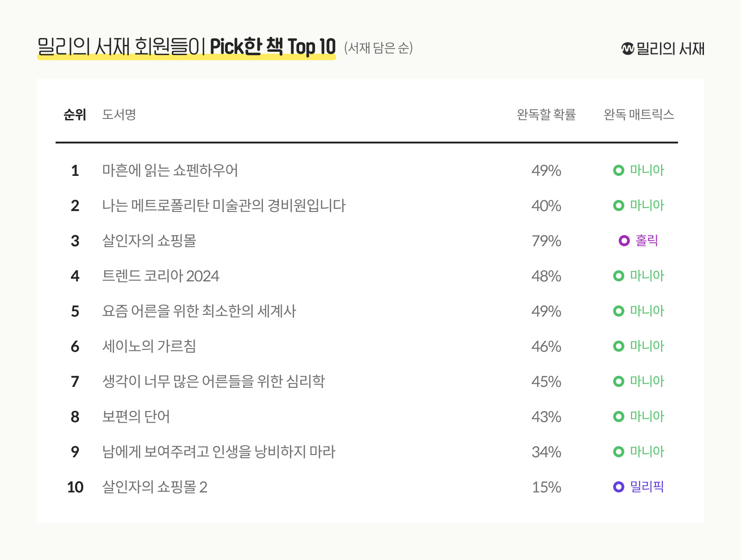Open 생각이 너무 많은 어른들을 위한 심리학
741x560 pixels.
[214, 381]
